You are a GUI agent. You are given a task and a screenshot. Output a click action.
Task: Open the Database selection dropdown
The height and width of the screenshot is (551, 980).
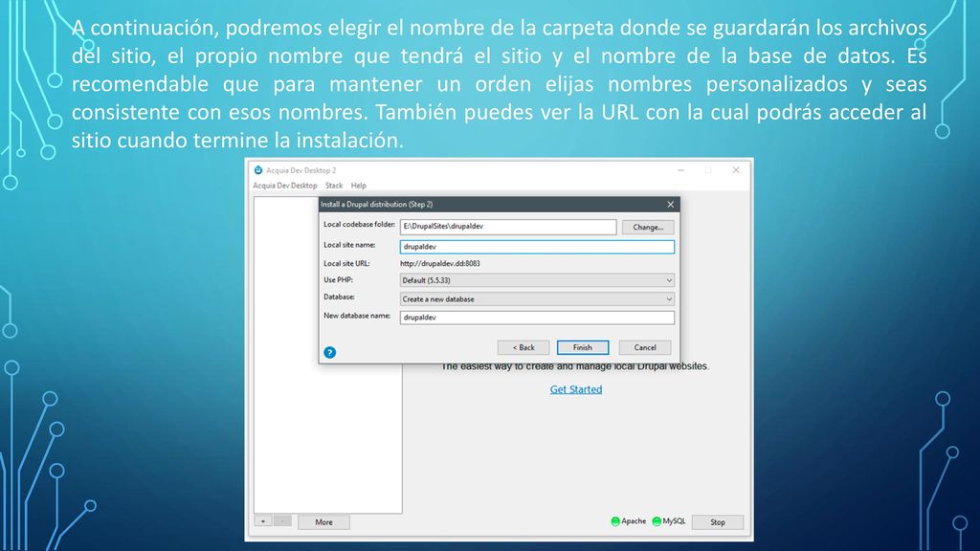[537, 299]
